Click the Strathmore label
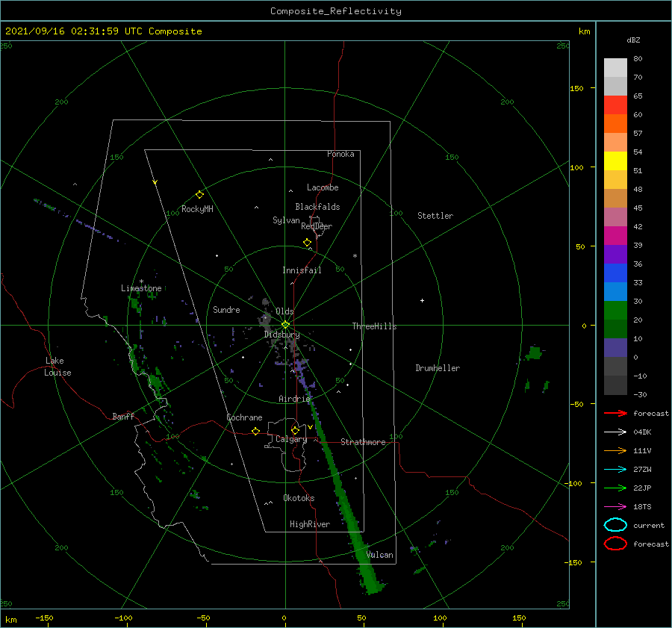672x628 pixels. click(x=363, y=442)
